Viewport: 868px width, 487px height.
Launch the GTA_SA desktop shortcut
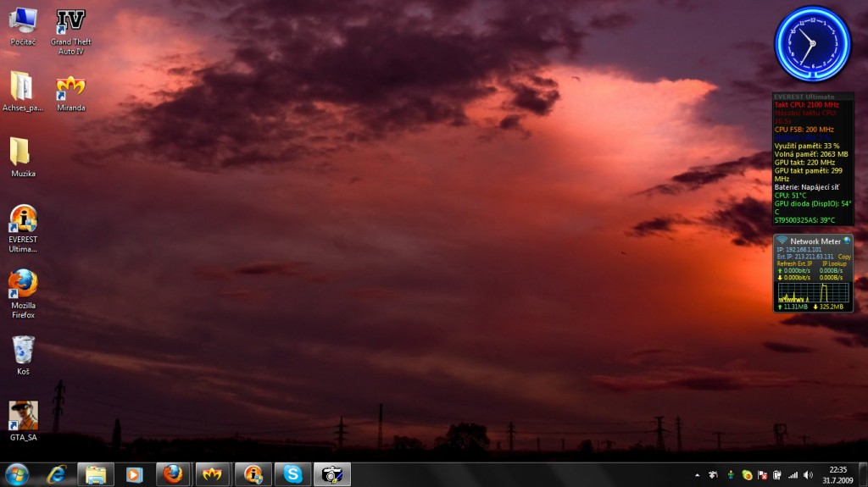[23, 421]
